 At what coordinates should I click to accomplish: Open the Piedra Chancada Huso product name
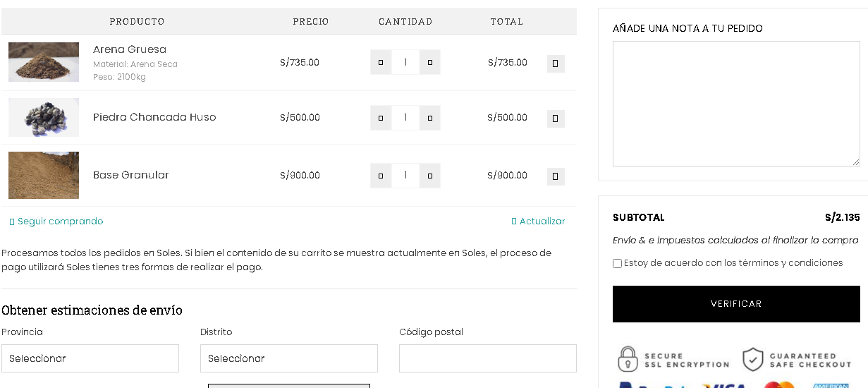pyautogui.click(x=154, y=117)
